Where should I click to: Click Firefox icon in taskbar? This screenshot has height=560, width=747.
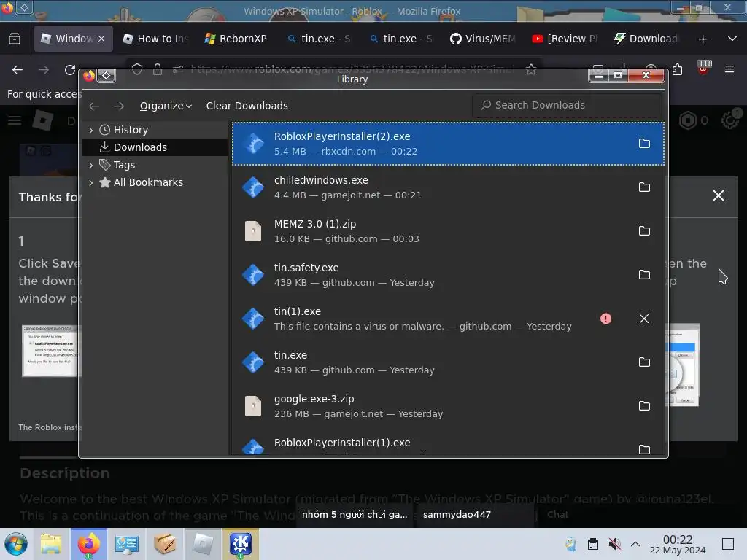click(x=88, y=544)
